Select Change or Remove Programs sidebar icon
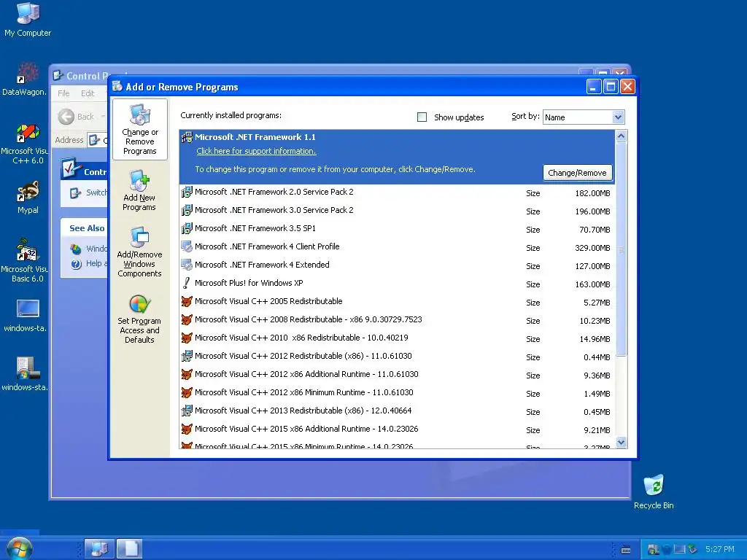Image resolution: width=747 pixels, height=560 pixels. (139, 130)
